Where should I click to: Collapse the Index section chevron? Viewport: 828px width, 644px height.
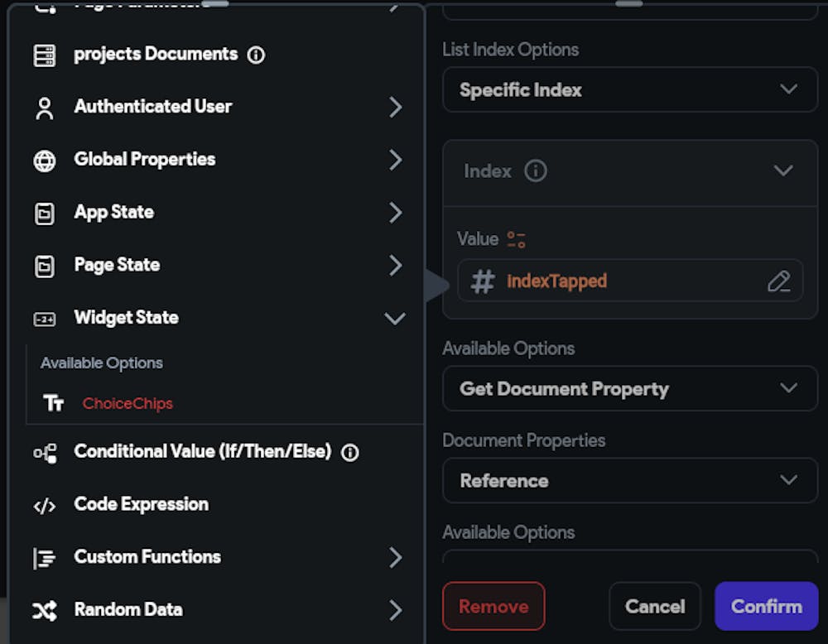click(782, 171)
